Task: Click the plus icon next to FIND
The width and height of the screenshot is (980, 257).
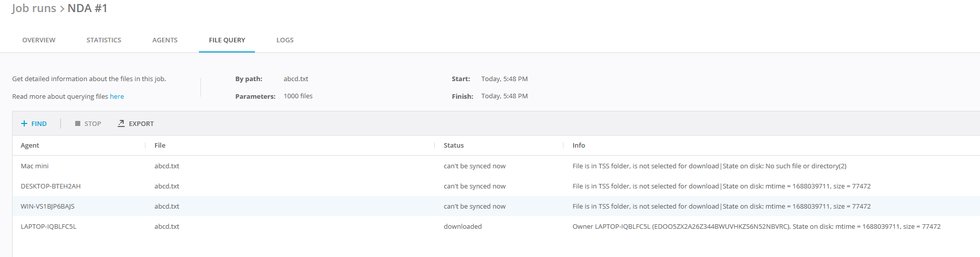Action: [24, 123]
